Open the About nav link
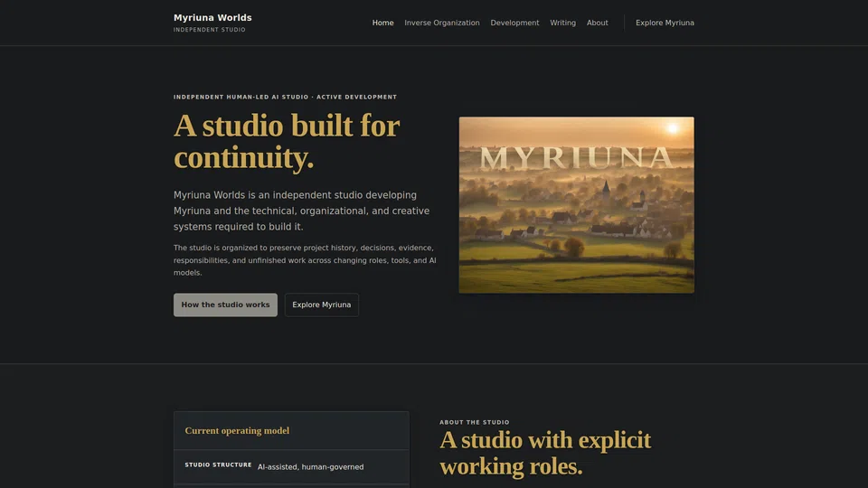This screenshot has height=488, width=868. coord(598,23)
